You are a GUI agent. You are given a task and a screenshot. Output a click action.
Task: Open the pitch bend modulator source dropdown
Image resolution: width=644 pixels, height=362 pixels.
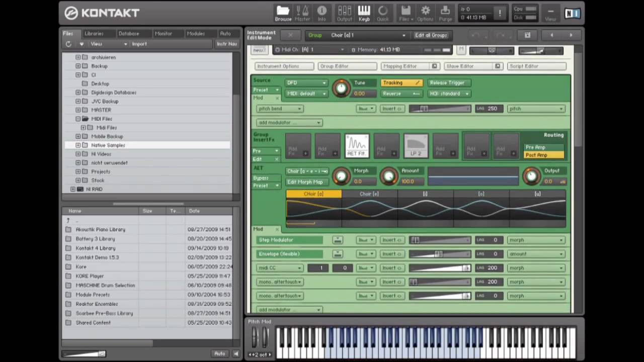[x=280, y=109]
